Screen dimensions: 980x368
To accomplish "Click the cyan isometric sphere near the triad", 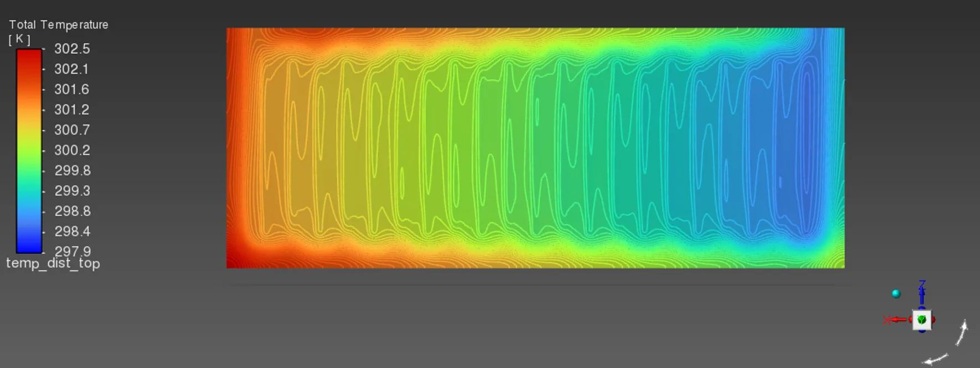I will coord(896,294).
